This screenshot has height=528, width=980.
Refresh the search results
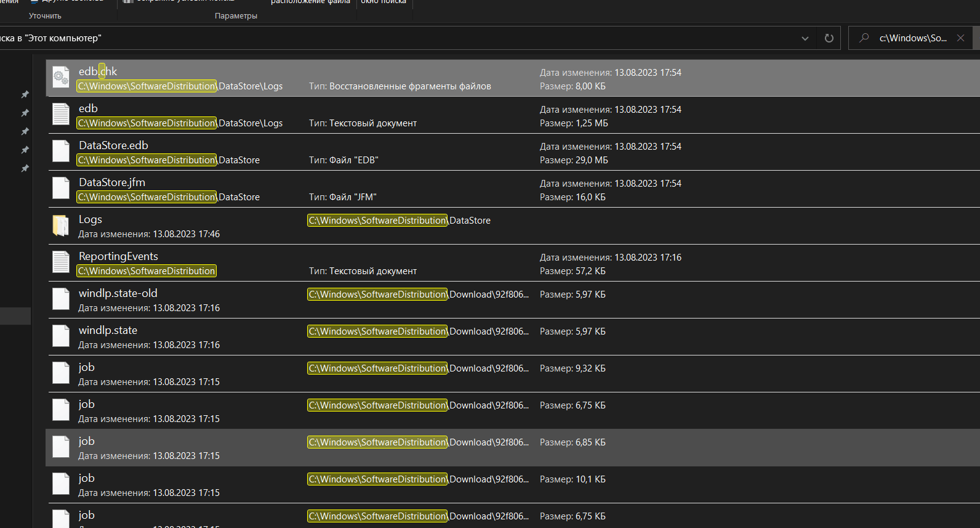pos(829,38)
